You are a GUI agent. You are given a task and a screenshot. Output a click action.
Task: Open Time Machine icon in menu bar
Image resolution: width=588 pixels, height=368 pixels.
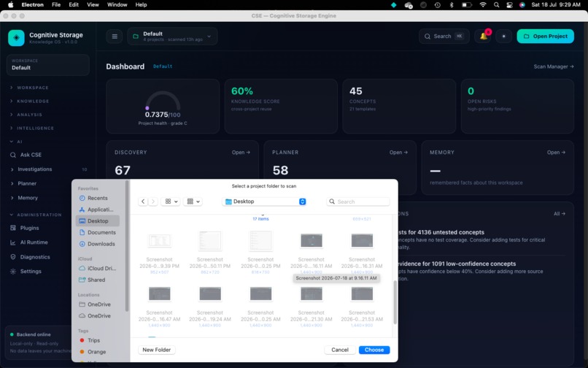(x=437, y=5)
